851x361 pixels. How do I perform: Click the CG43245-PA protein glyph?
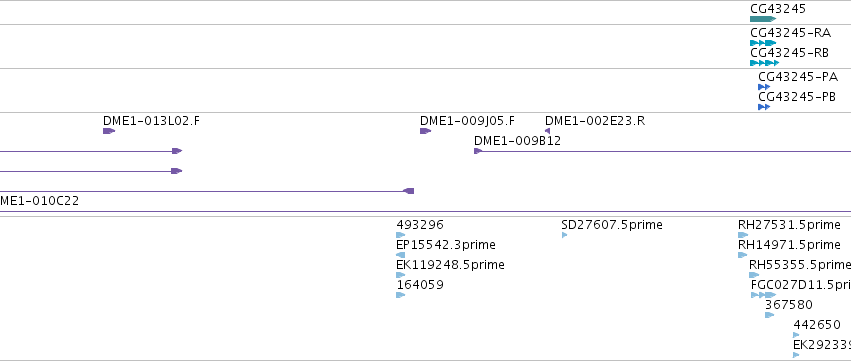(764, 87)
